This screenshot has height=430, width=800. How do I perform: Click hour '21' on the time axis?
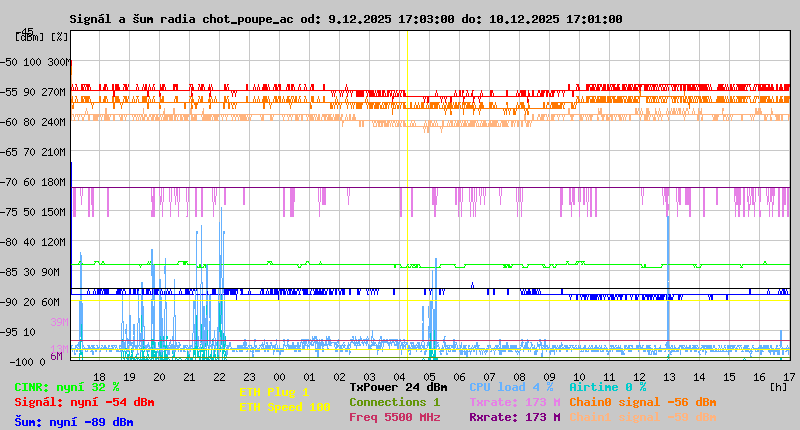189,377
